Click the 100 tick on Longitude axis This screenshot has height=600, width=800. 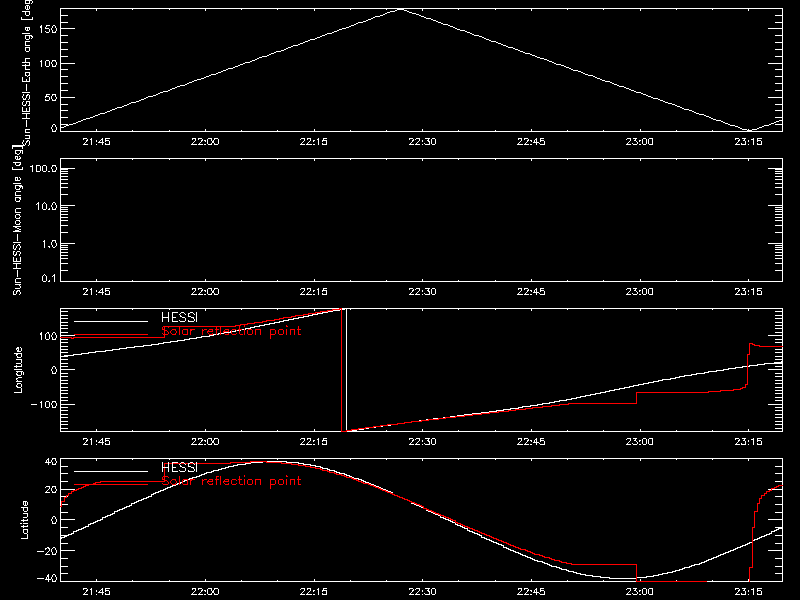point(48,336)
